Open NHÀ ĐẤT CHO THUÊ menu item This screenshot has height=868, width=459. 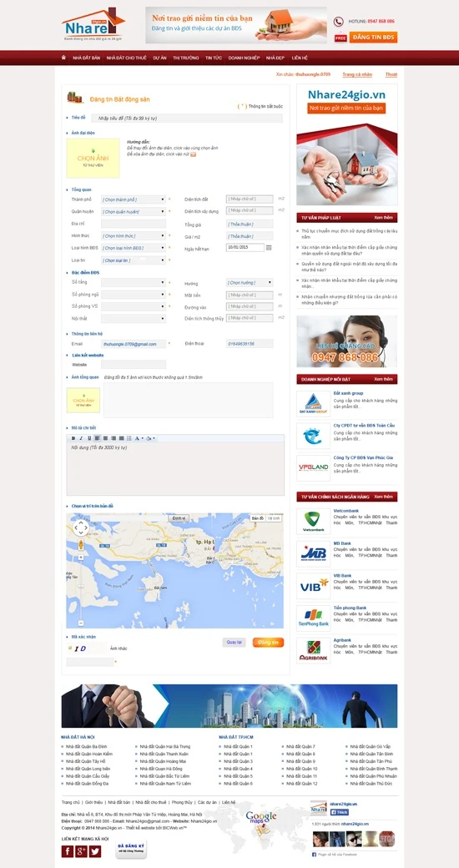(x=126, y=58)
